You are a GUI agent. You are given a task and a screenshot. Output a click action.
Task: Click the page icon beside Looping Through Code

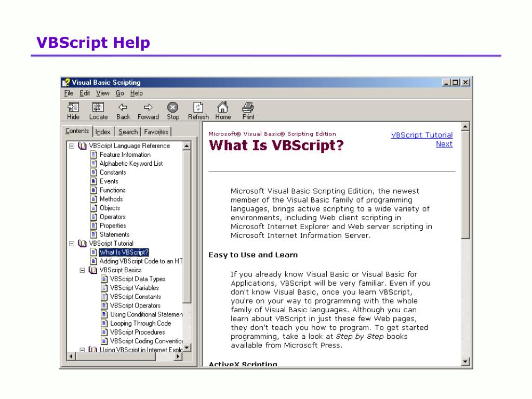(x=104, y=323)
